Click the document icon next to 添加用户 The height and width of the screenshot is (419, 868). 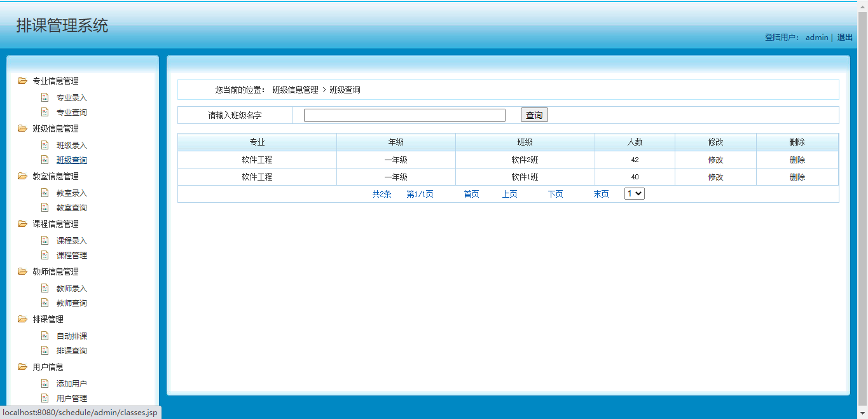pyautogui.click(x=44, y=383)
